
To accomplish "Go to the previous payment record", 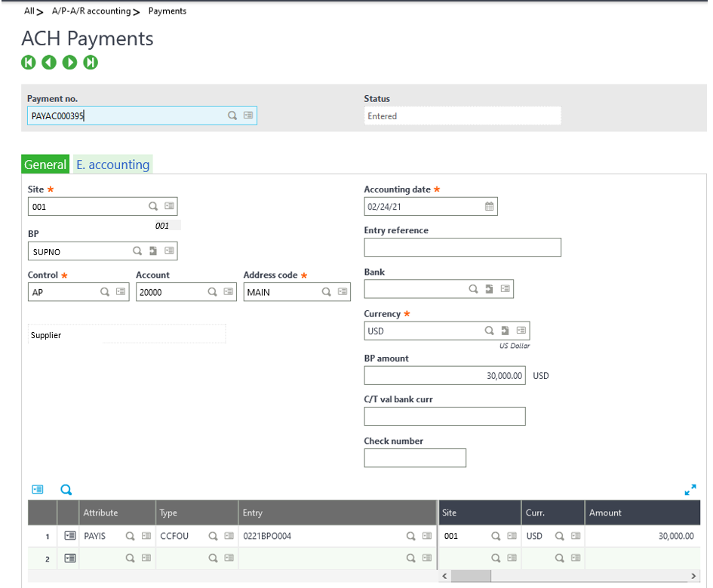I will click(x=49, y=63).
